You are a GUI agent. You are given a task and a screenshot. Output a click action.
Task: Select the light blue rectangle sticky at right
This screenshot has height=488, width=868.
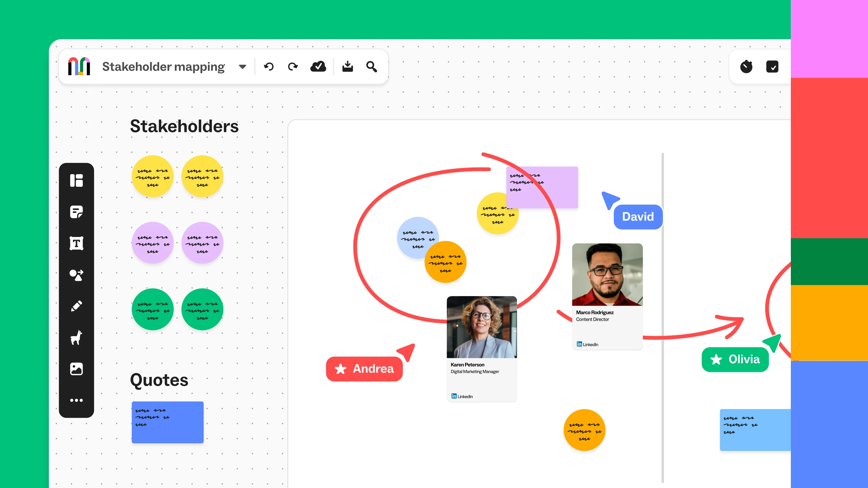pos(755,430)
